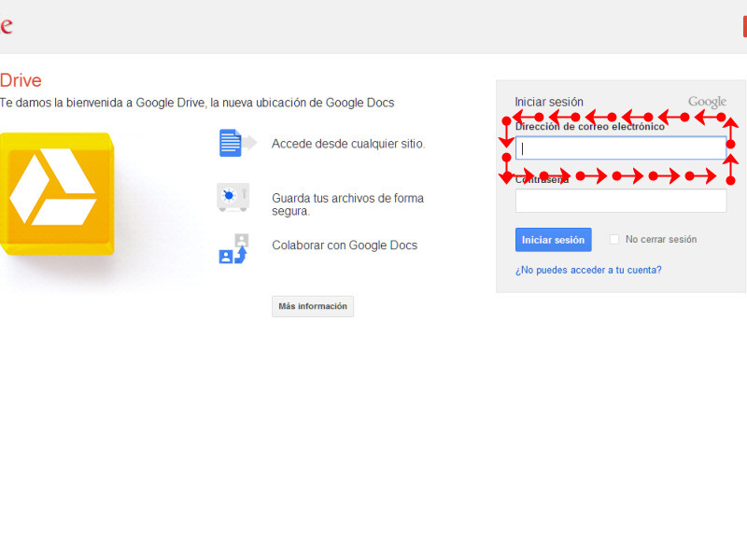Click the gray Google logo in sign-in box
The width and height of the screenshot is (747, 560).
(707, 102)
